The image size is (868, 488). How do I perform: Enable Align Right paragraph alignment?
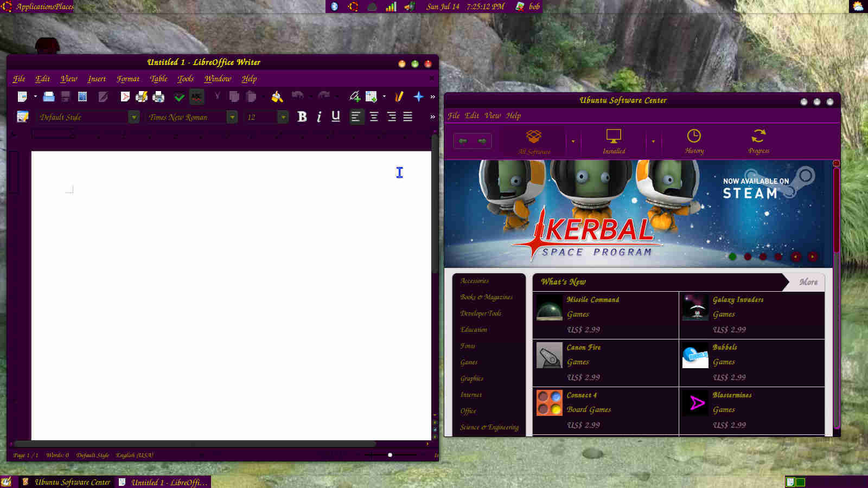[391, 117]
